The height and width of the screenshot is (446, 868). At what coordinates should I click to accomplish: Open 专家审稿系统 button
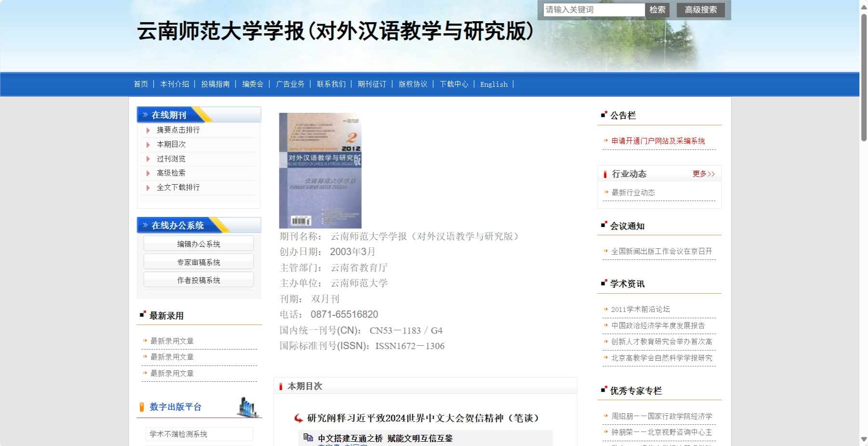coord(199,262)
